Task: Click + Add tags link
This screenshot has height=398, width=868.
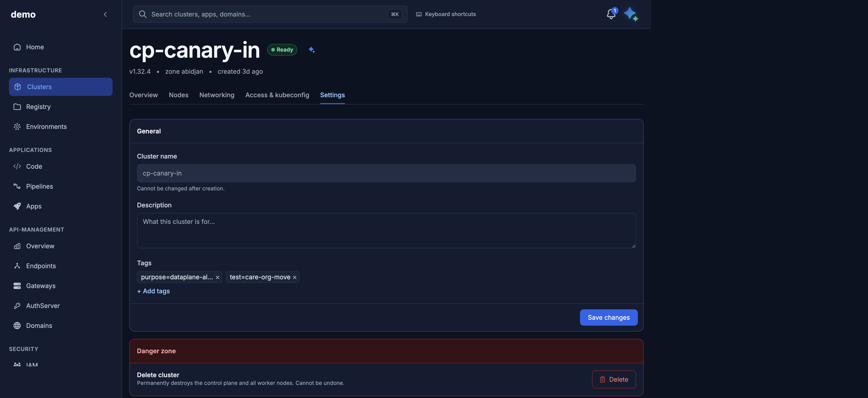Action: click(x=153, y=291)
